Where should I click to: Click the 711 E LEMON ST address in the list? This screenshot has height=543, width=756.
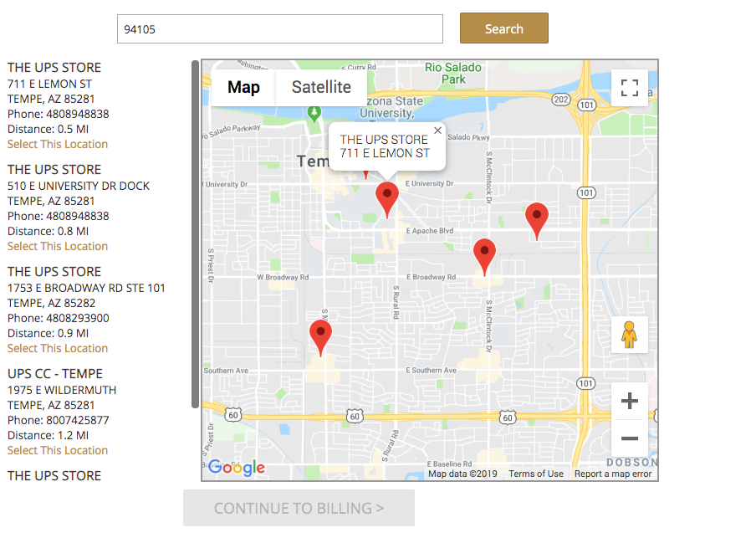tap(49, 84)
